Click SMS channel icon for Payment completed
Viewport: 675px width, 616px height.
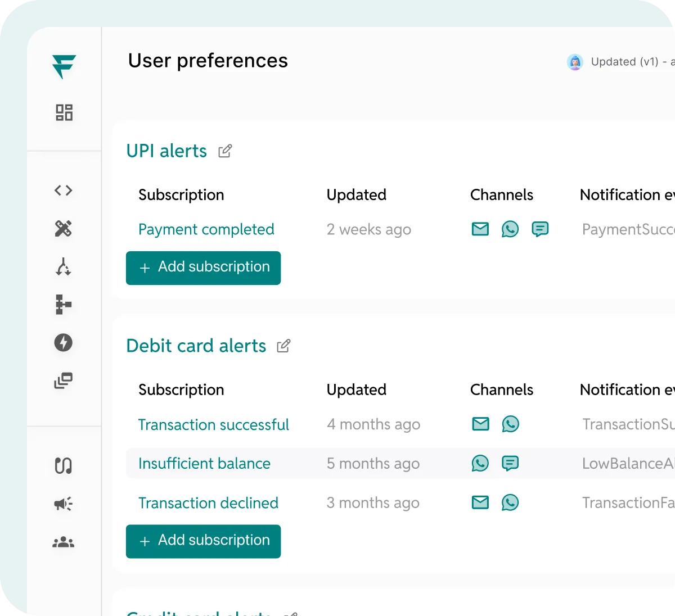pos(540,229)
